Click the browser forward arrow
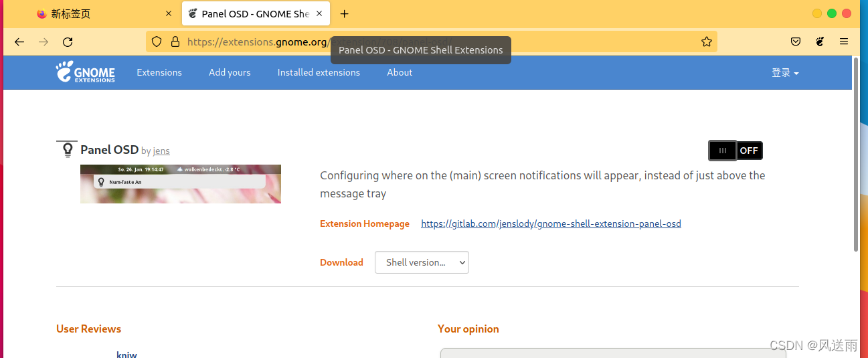This screenshot has width=868, height=358. tap(44, 41)
